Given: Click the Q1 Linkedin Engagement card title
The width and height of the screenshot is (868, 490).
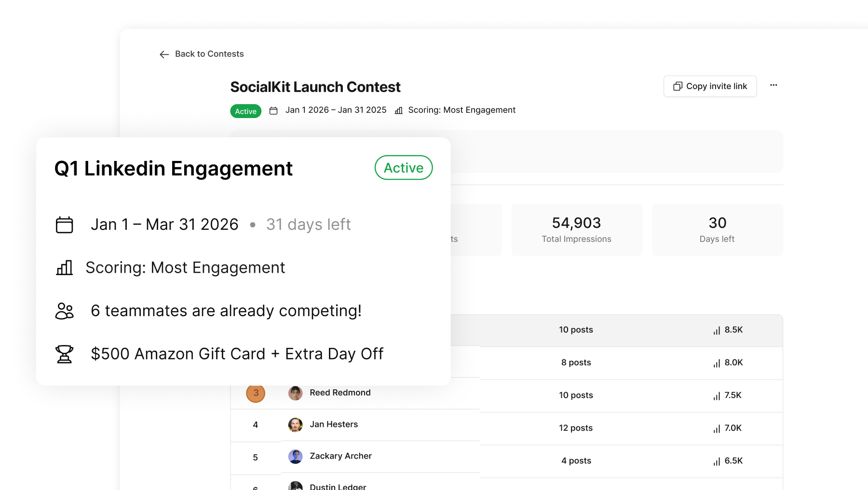Looking at the screenshot, I should click(x=174, y=169).
